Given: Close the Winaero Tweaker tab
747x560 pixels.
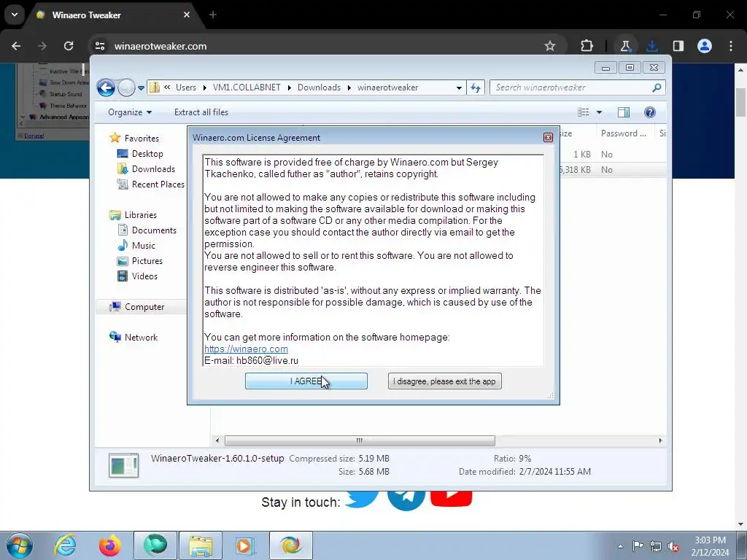Looking at the screenshot, I should 187,15.
